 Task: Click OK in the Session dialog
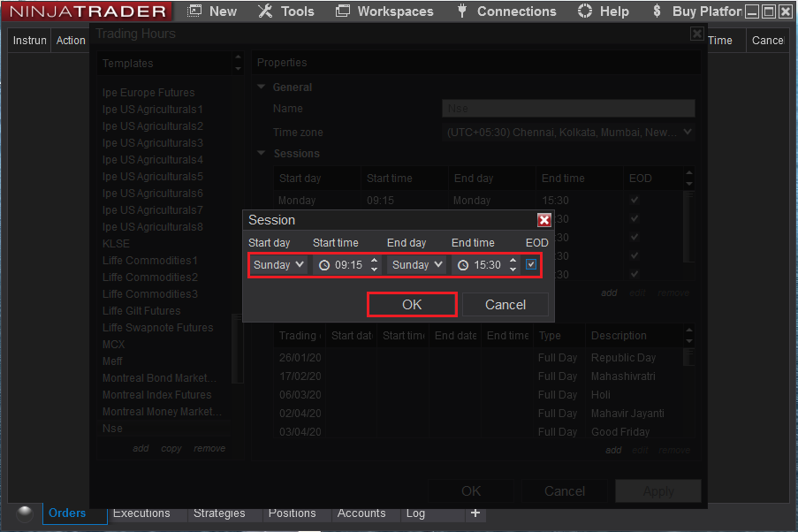tap(412, 305)
